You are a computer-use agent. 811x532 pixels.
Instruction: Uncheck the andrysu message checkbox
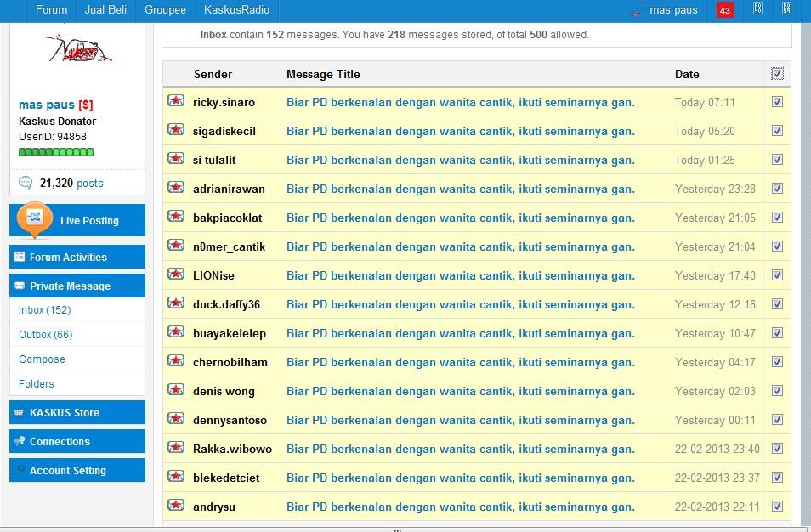click(777, 507)
